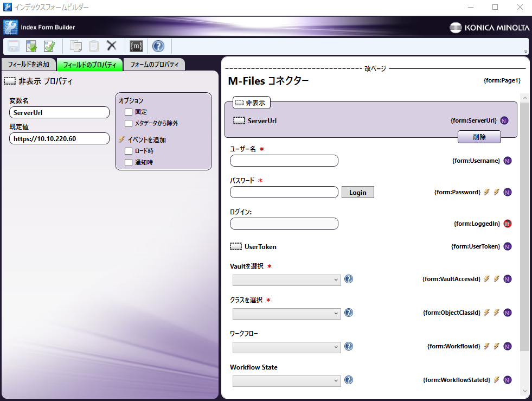Click first lightning event icon beside {form:Password}
532x401 pixels.
pos(487,192)
